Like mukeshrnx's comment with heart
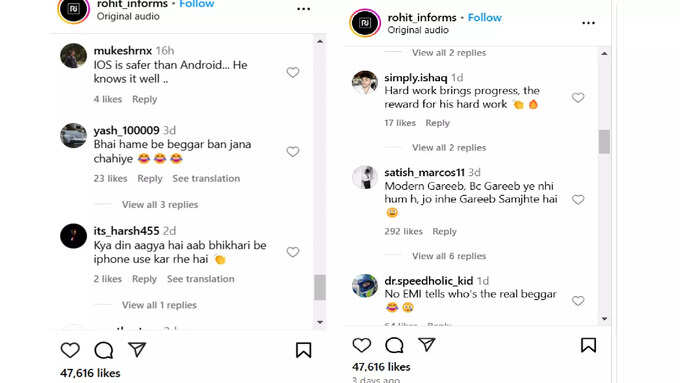 pos(293,72)
